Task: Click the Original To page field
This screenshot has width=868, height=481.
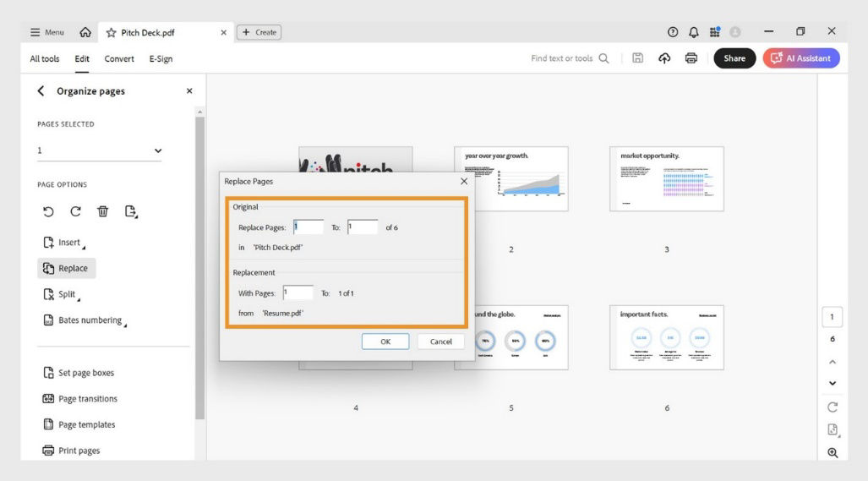Action: tap(363, 227)
